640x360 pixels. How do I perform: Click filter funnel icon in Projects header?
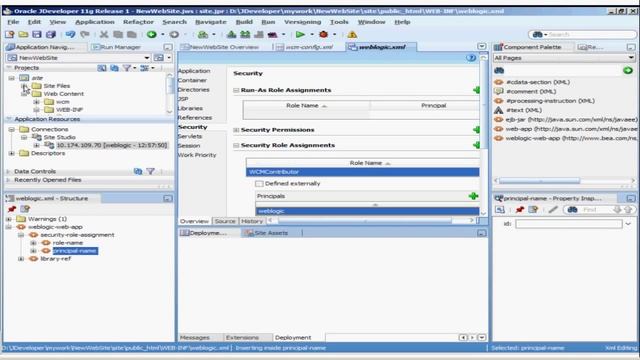coord(127,68)
